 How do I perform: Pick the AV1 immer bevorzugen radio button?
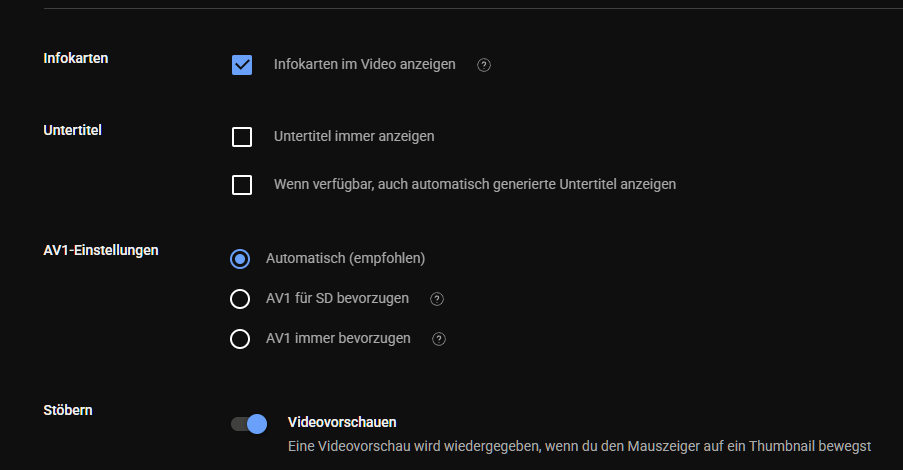pyautogui.click(x=240, y=339)
